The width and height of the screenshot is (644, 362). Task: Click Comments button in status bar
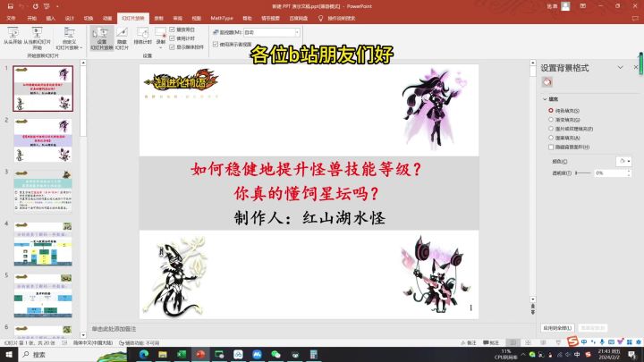point(491,342)
